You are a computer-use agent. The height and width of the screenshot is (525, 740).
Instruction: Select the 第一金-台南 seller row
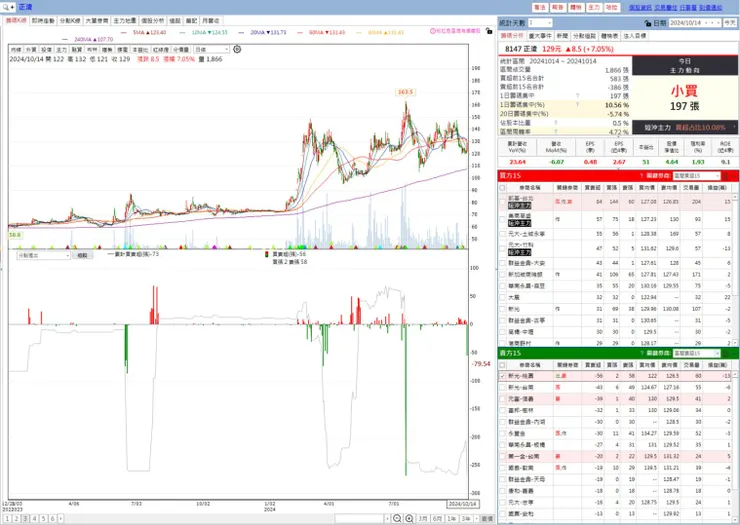pyautogui.click(x=616, y=457)
